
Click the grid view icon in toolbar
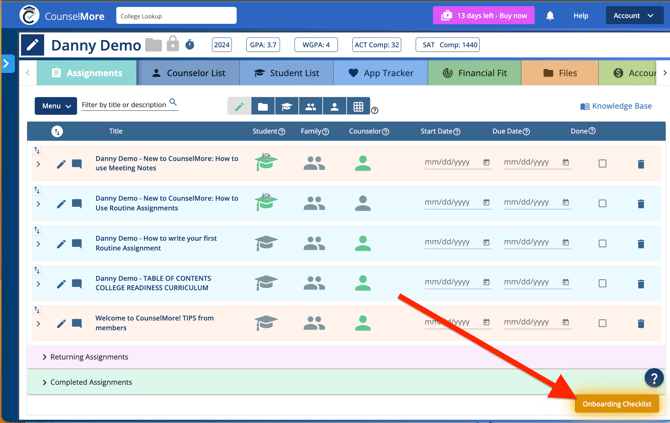coord(358,106)
